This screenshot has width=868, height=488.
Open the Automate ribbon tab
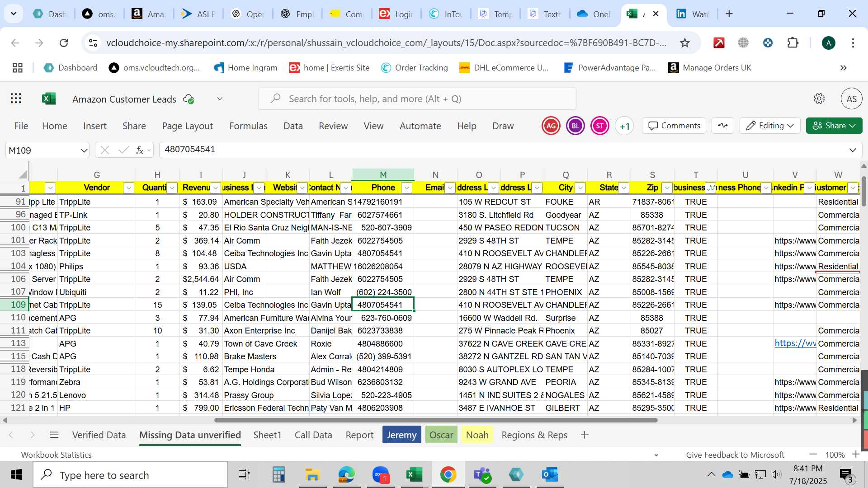420,126
